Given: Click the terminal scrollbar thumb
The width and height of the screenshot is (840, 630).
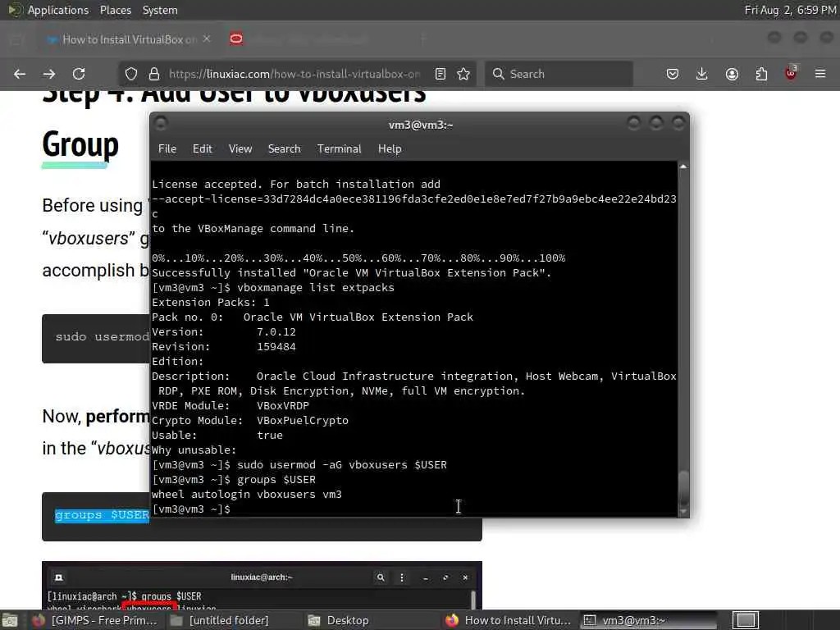Looking at the screenshot, I should [683, 487].
